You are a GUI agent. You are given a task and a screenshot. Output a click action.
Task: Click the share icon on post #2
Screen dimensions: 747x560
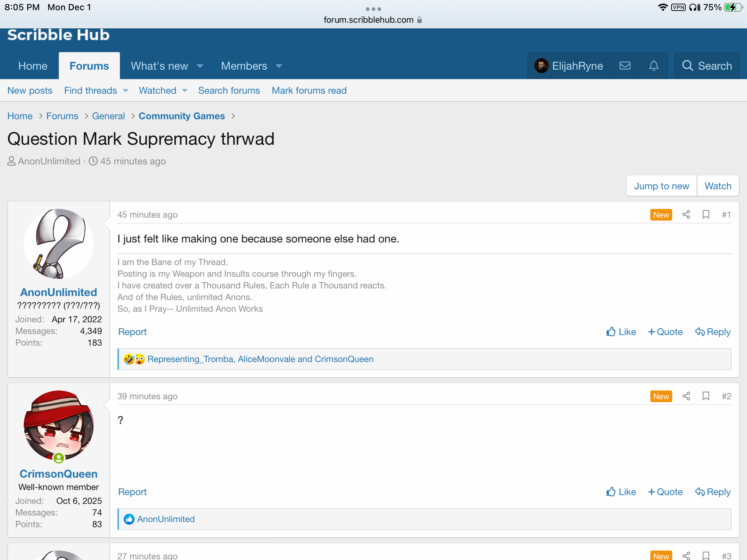point(686,396)
